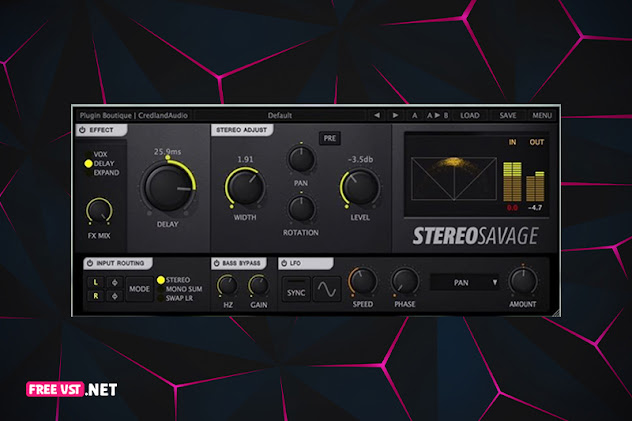Click the MODE button
Image resolution: width=632 pixels, height=421 pixels.
[x=139, y=289]
